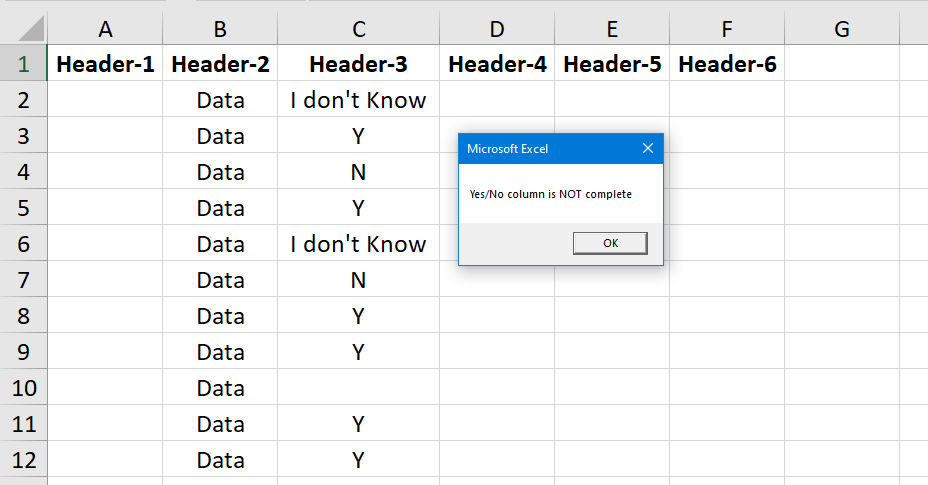
Task: Click the Header-4 cell
Action: click(x=497, y=63)
